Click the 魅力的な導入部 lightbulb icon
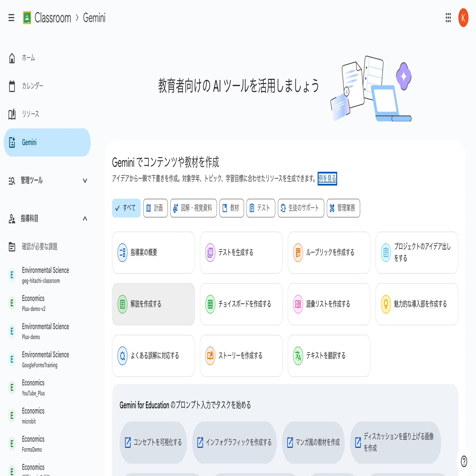Image resolution: width=476 pixels, height=476 pixels. 386,304
